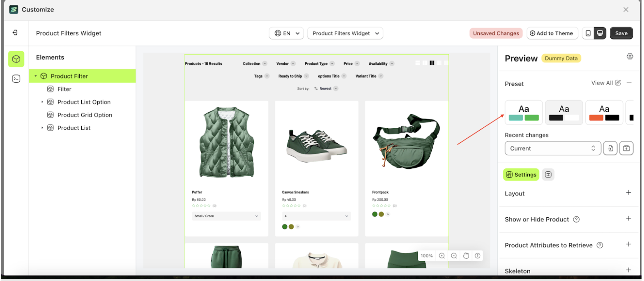Expand the Layout settings section
The width and height of the screenshot is (644, 281).
628,193
